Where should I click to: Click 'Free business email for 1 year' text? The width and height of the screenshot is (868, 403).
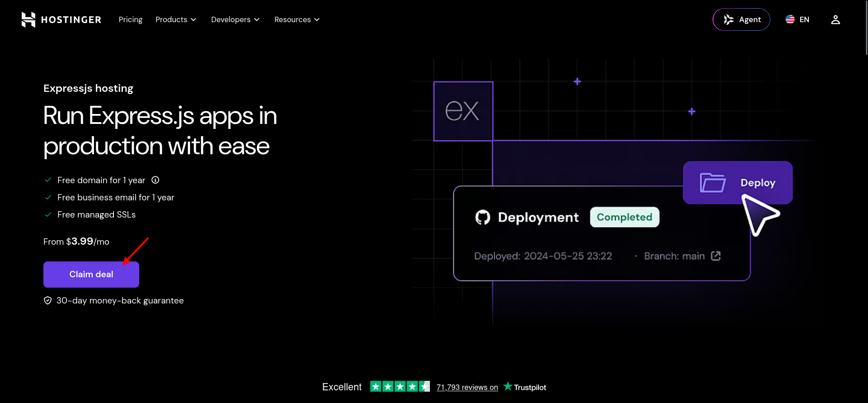116,197
